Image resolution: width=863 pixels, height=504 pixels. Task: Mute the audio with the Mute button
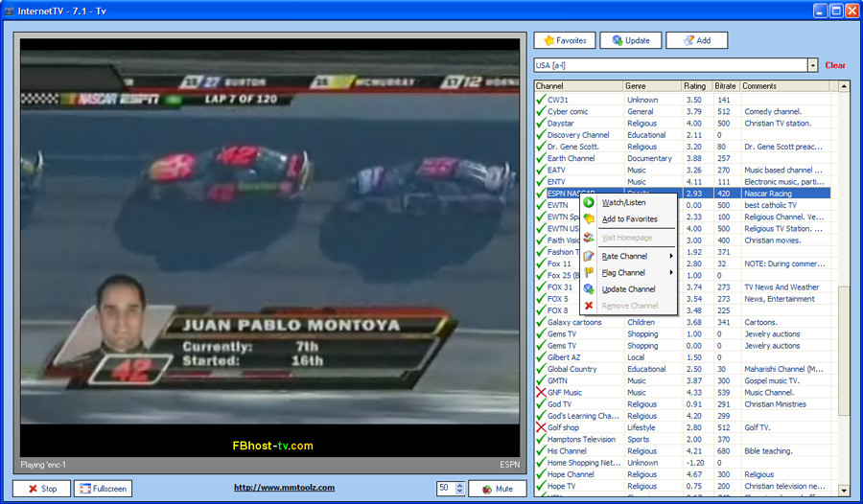[498, 489]
